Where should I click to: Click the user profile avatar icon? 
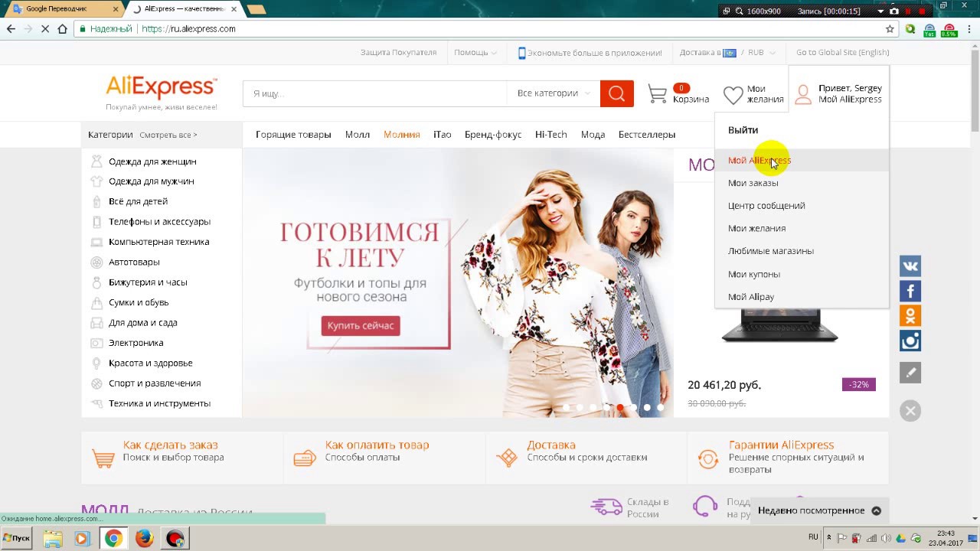[802, 95]
